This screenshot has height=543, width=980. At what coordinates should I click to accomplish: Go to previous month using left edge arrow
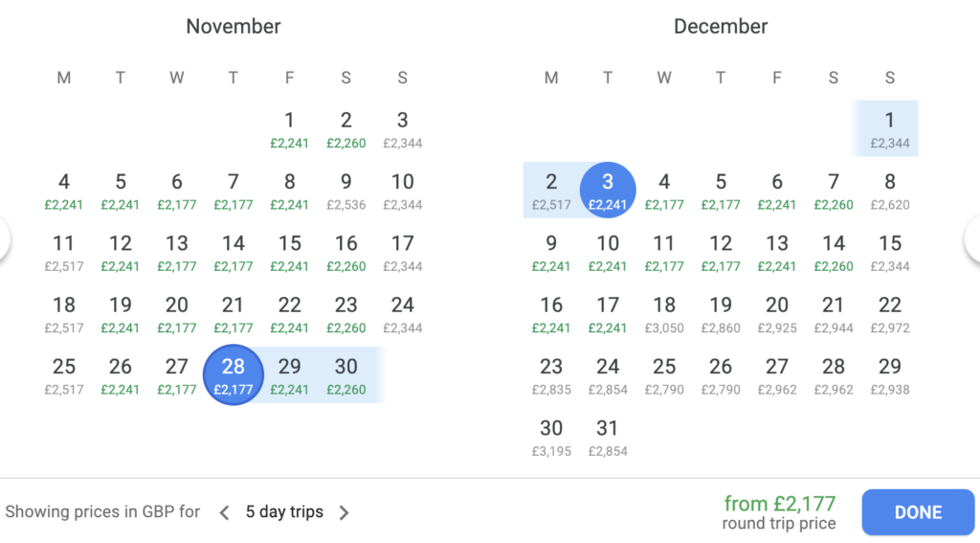click(x=4, y=238)
